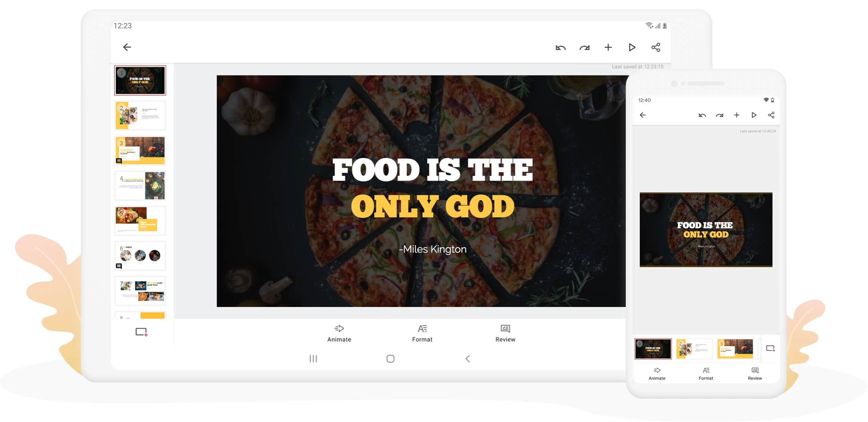
Task: Select the slide preview on the phone
Action: 706,230
